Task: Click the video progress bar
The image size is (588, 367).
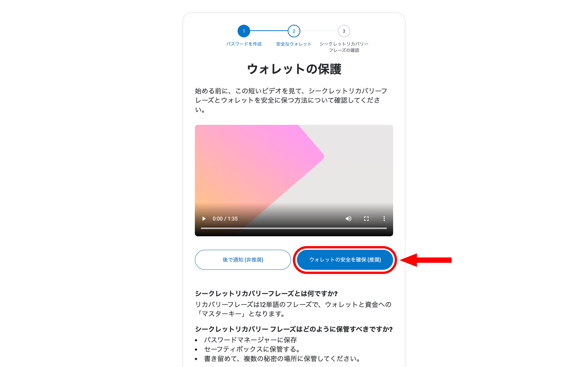Action: (x=294, y=228)
